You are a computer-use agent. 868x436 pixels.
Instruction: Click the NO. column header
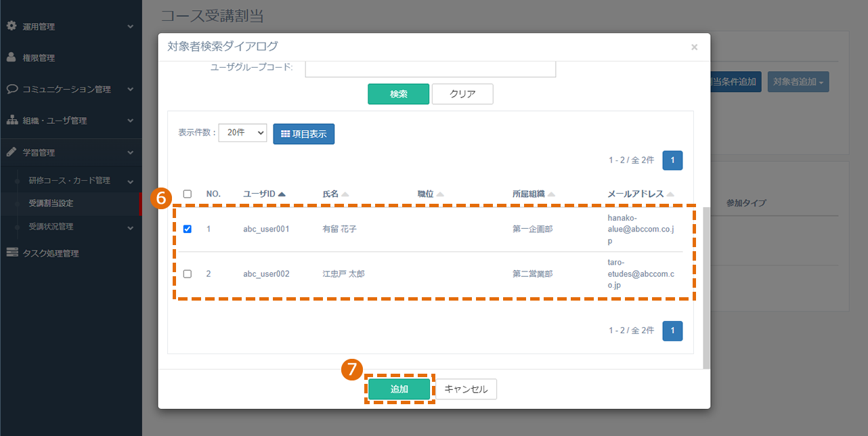213,194
